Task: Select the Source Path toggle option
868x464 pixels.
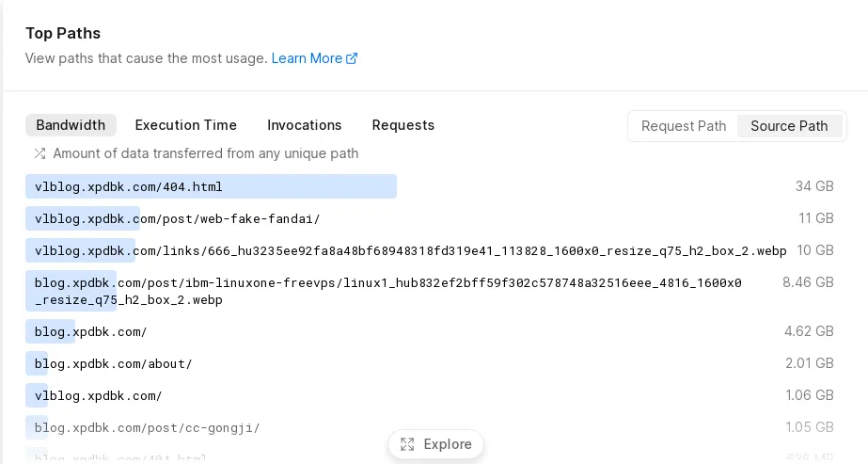Action: coord(789,126)
